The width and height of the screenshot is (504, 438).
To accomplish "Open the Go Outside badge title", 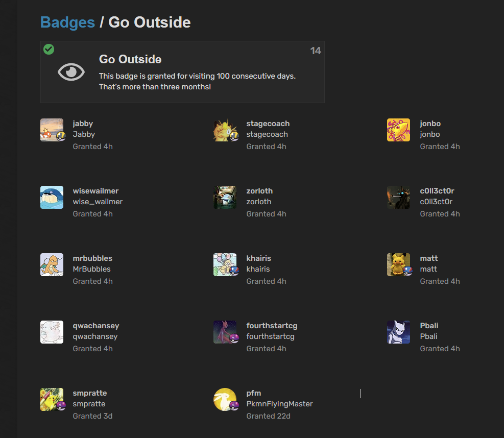I will tap(130, 59).
